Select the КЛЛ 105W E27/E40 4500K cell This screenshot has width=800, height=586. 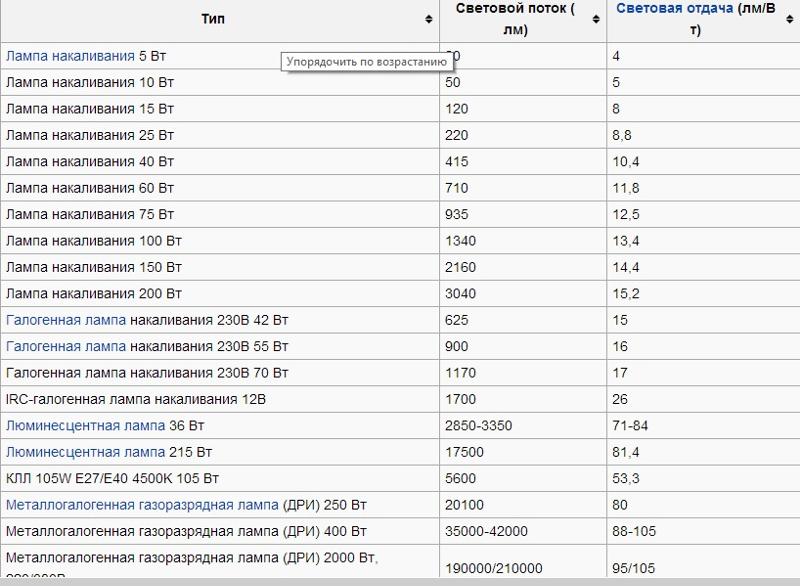[x=112, y=478]
